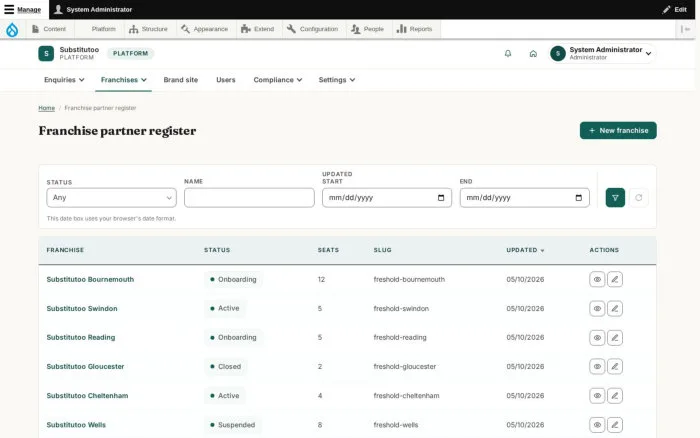
Task: Open Substitutoo Swindon franchise link
Action: 82,309
